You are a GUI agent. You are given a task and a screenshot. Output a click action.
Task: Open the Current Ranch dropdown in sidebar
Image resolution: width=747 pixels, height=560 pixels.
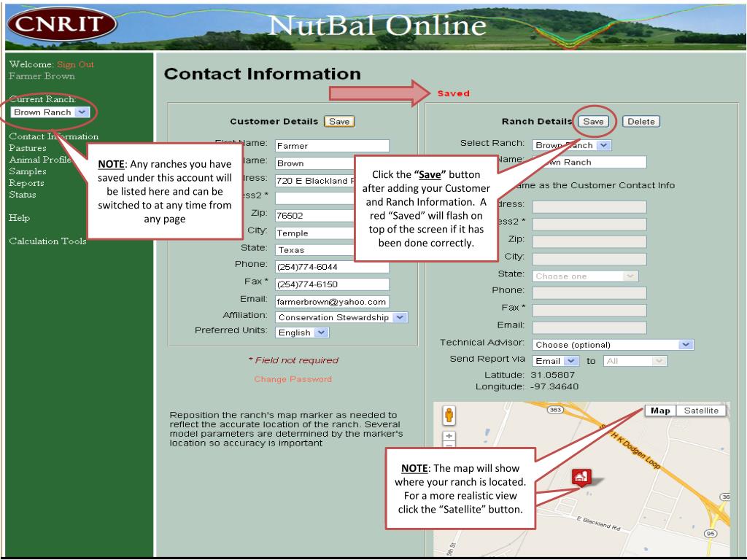click(50, 112)
